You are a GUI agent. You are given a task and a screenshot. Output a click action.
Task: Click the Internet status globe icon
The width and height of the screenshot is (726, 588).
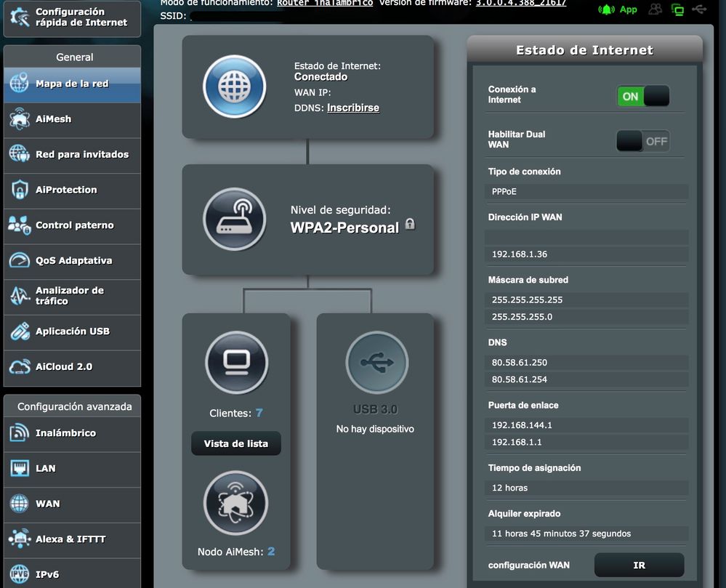point(234,86)
